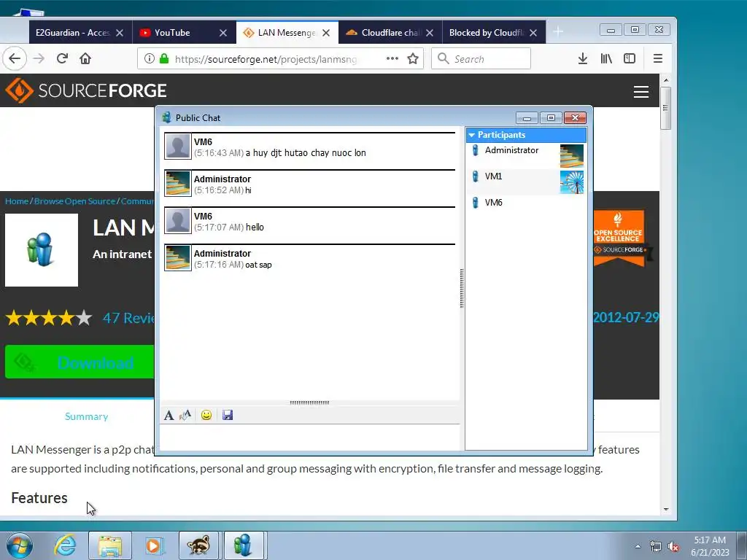Select Administrator in Participants list
747x560 pixels.
[526, 155]
